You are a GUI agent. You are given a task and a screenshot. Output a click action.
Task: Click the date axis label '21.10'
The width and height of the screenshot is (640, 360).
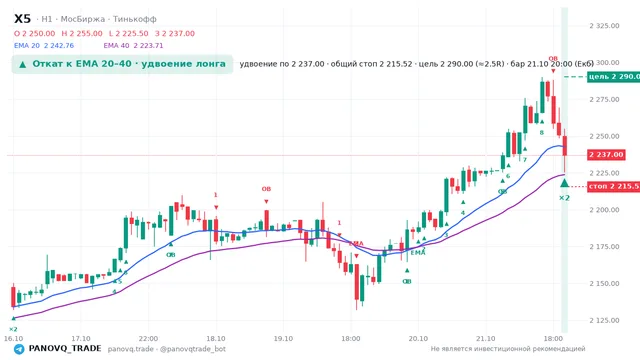(x=485, y=339)
